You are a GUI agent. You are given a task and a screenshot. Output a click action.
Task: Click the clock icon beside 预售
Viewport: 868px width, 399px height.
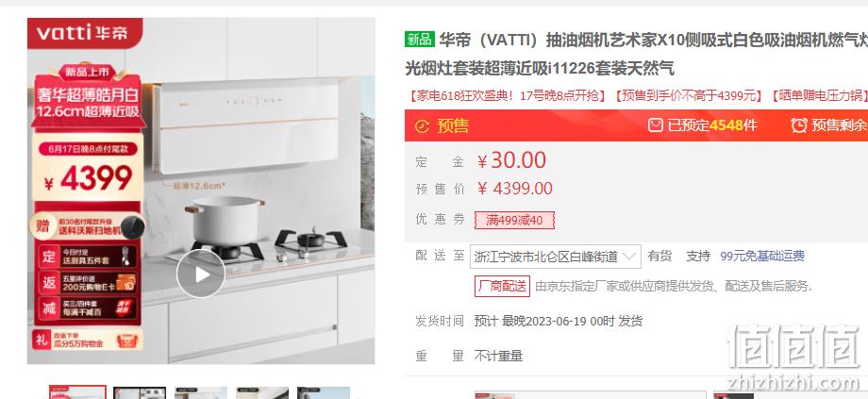tap(422, 126)
